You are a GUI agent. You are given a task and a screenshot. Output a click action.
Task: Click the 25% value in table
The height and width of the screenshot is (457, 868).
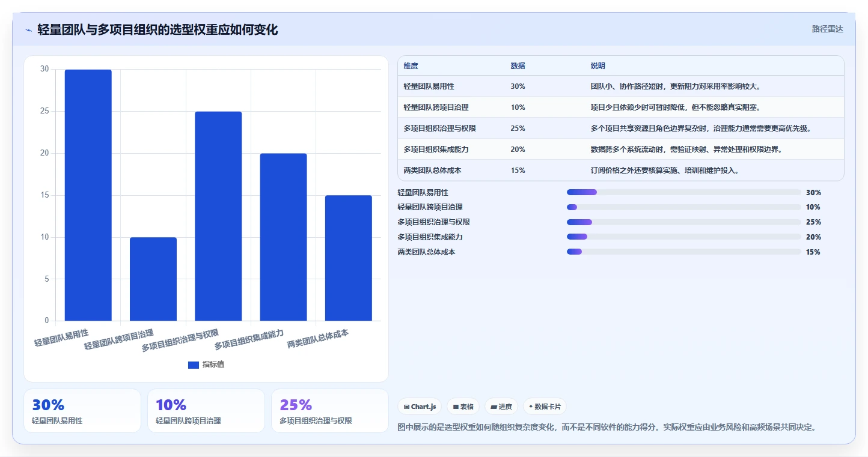click(x=518, y=129)
